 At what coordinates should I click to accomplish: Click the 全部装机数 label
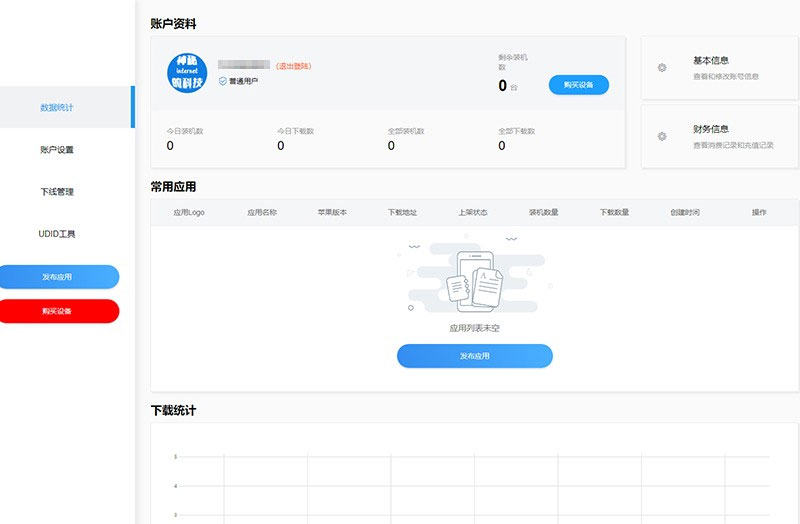click(406, 131)
